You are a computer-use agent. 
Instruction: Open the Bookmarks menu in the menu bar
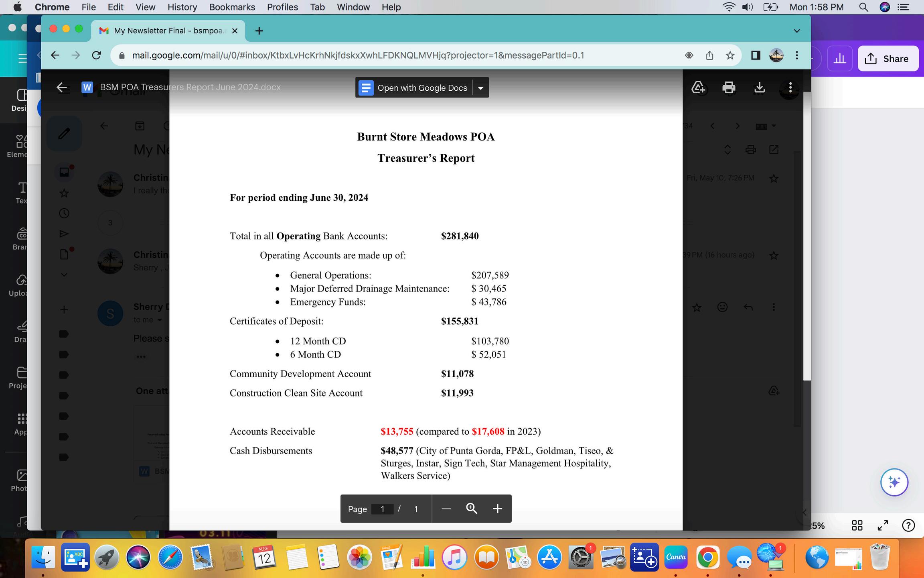click(232, 7)
